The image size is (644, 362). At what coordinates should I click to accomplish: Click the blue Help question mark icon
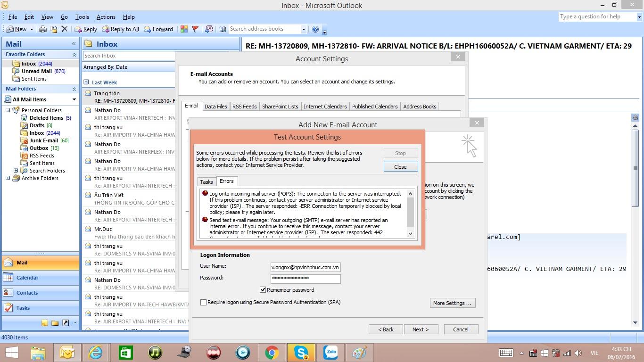click(315, 29)
